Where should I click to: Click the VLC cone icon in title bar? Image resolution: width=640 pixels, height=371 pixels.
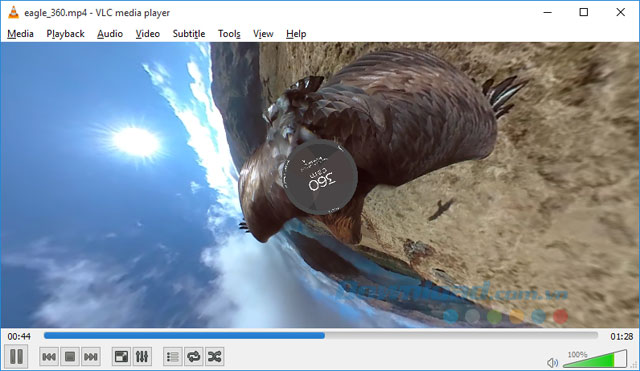pyautogui.click(x=13, y=12)
